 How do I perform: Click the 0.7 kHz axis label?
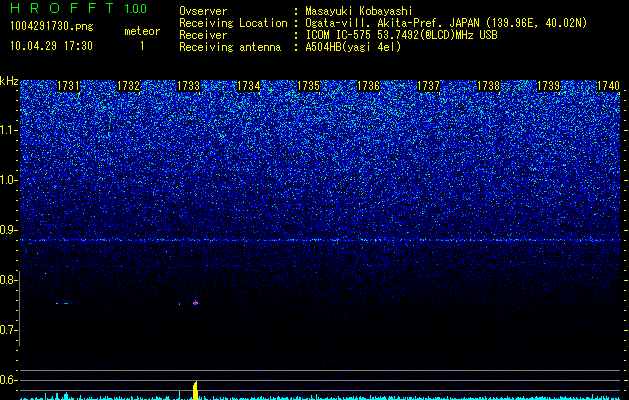(x=9, y=330)
